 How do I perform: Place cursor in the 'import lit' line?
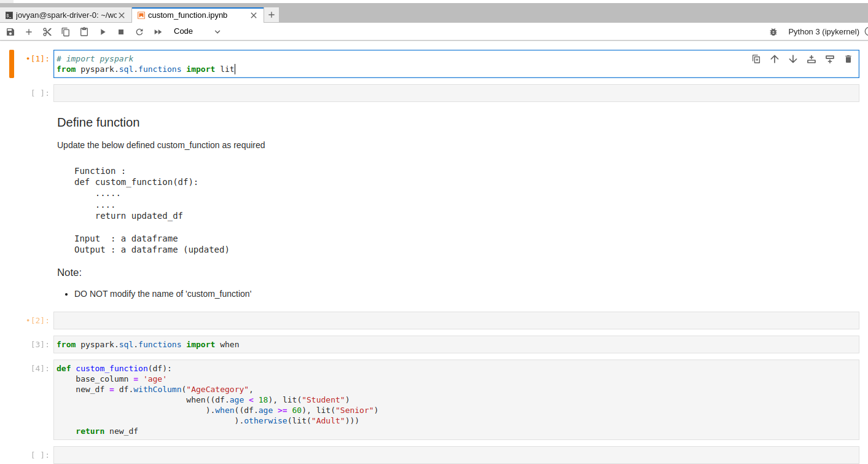[x=146, y=69]
